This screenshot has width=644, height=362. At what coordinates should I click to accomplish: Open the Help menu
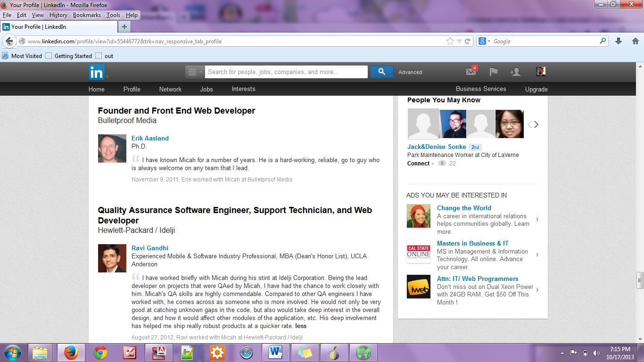pyautogui.click(x=132, y=15)
